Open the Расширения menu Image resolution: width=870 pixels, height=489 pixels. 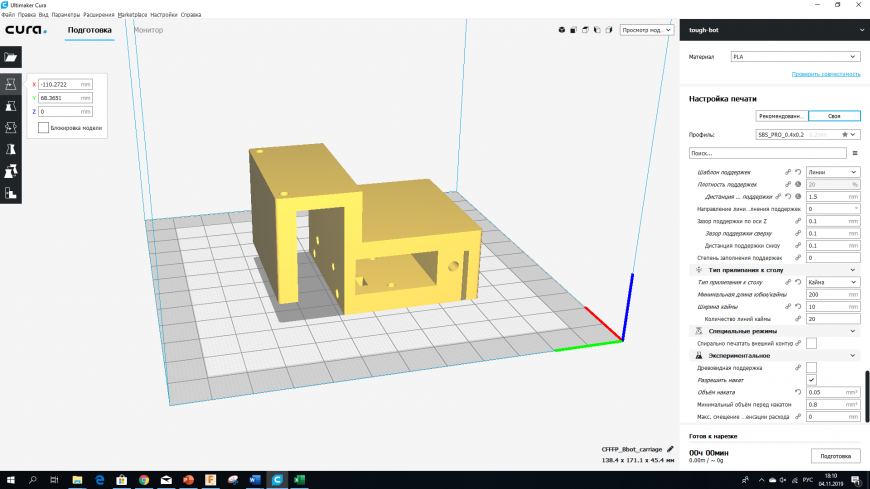(x=98, y=15)
